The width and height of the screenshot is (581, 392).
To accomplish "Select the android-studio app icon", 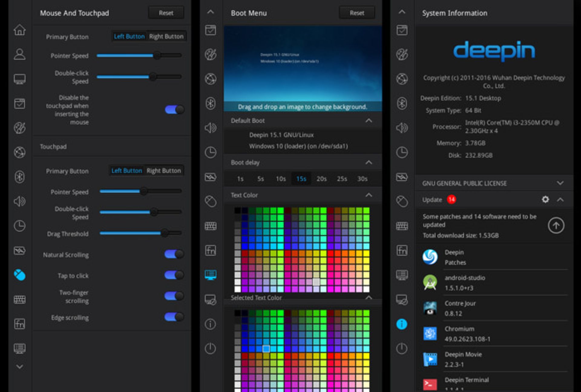I will pos(430,282).
